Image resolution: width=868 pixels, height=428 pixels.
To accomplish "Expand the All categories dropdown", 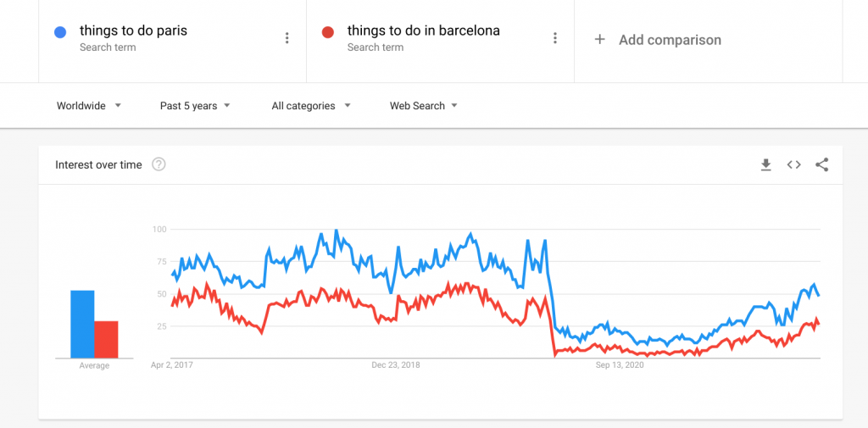I will pyautogui.click(x=311, y=106).
